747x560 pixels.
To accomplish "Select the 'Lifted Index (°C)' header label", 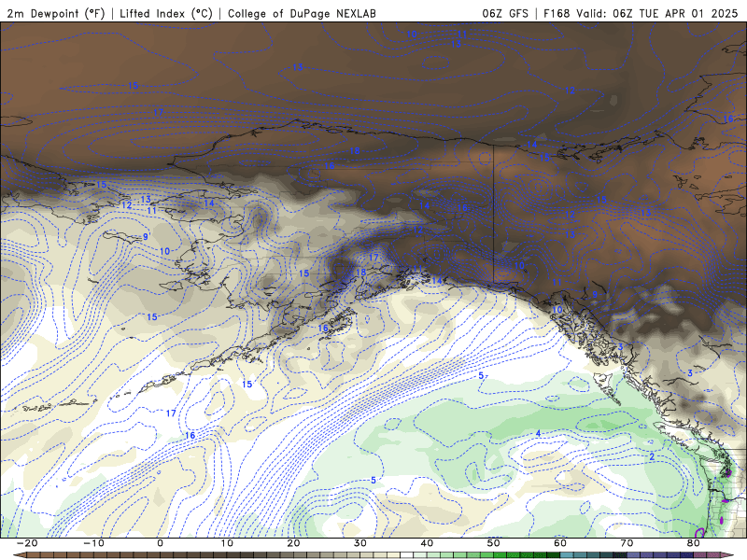I will click(166, 13).
